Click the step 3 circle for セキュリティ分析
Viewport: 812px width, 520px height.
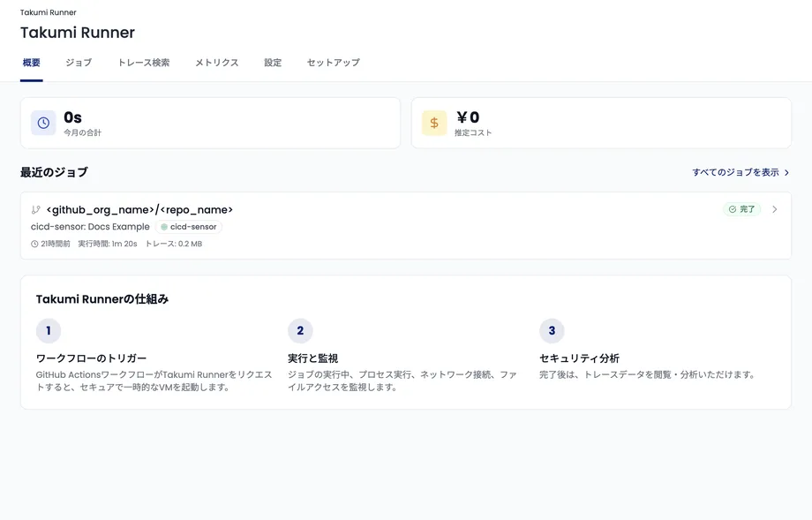(x=552, y=330)
